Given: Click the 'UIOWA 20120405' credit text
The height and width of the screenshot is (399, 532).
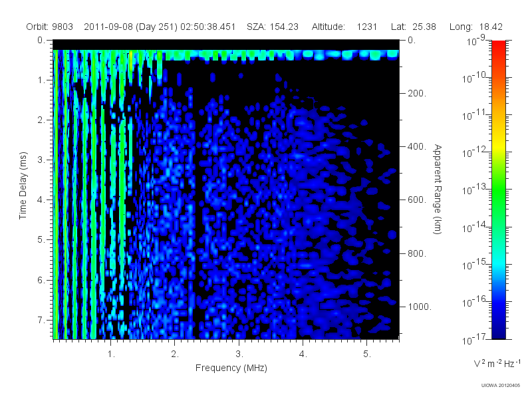Looking at the screenshot, I should [x=501, y=386].
